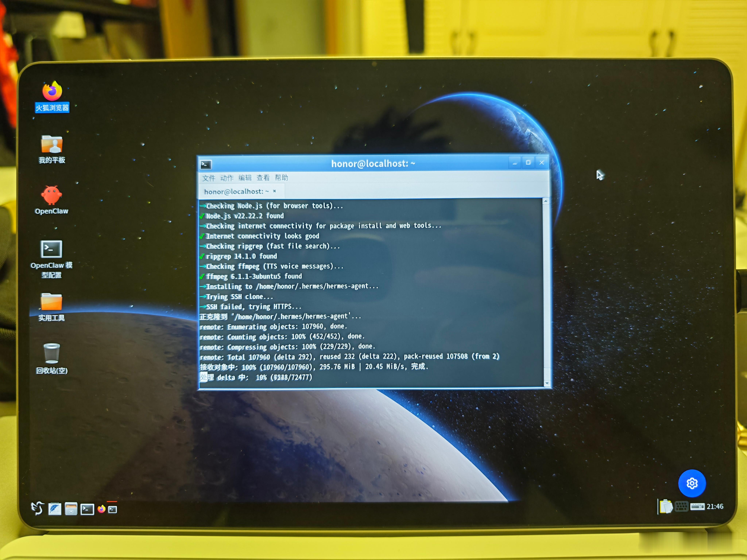Click line 'Checking Node.js (for browser tools)...'
This screenshot has height=560, width=747.
pos(274,206)
